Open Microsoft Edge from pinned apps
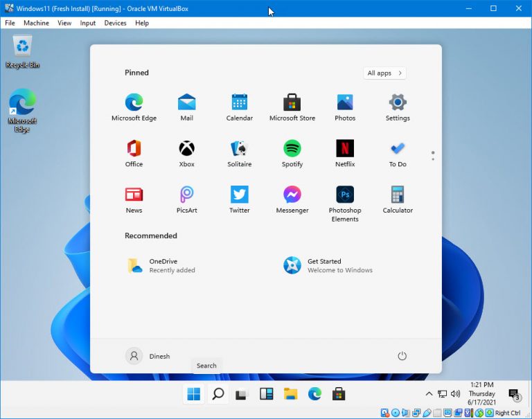 tap(134, 107)
